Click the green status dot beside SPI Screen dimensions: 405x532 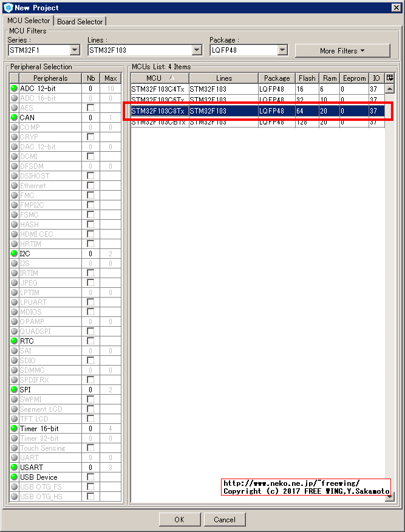[14, 389]
